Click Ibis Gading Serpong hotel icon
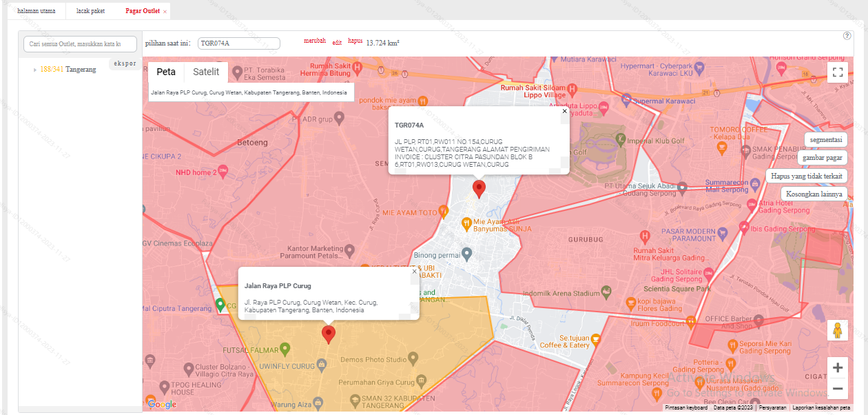868x415 pixels. click(x=744, y=226)
